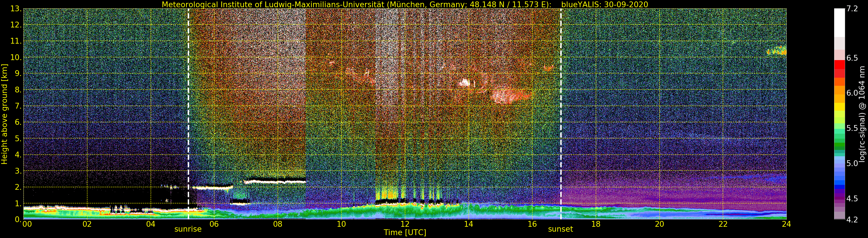Click the time axis tick label 16
Image resolution: width=868 pixels, height=238 pixels.
(x=532, y=224)
